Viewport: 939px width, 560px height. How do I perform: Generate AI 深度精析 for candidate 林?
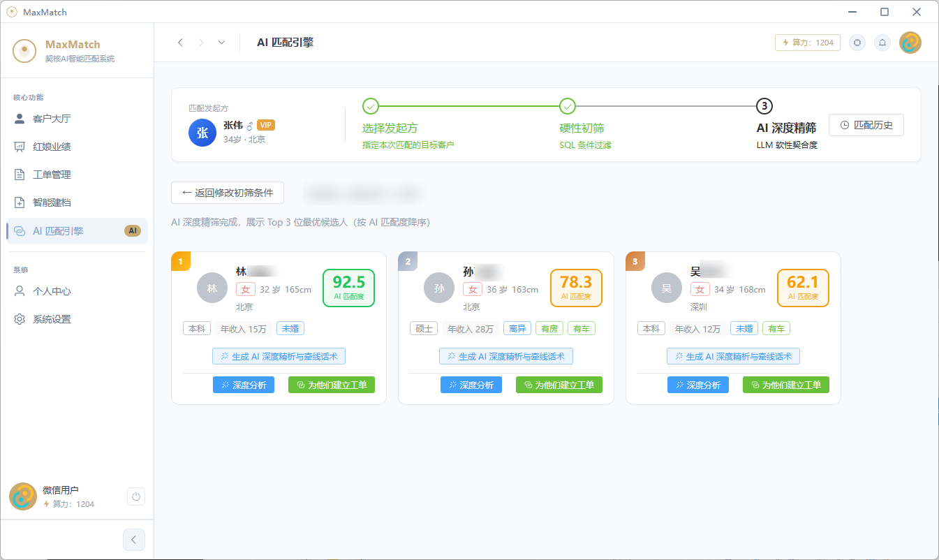click(x=279, y=356)
